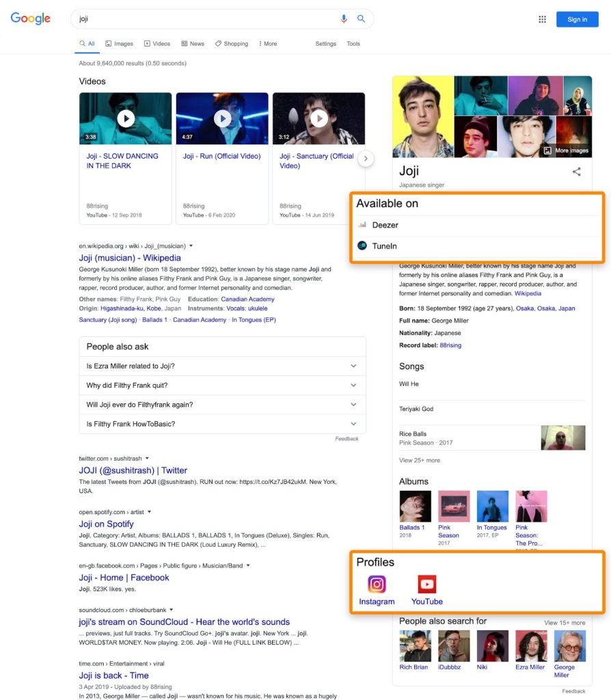This screenshot has height=700, width=611.
Task: Click the search magnifier icon
Action: [x=361, y=18]
